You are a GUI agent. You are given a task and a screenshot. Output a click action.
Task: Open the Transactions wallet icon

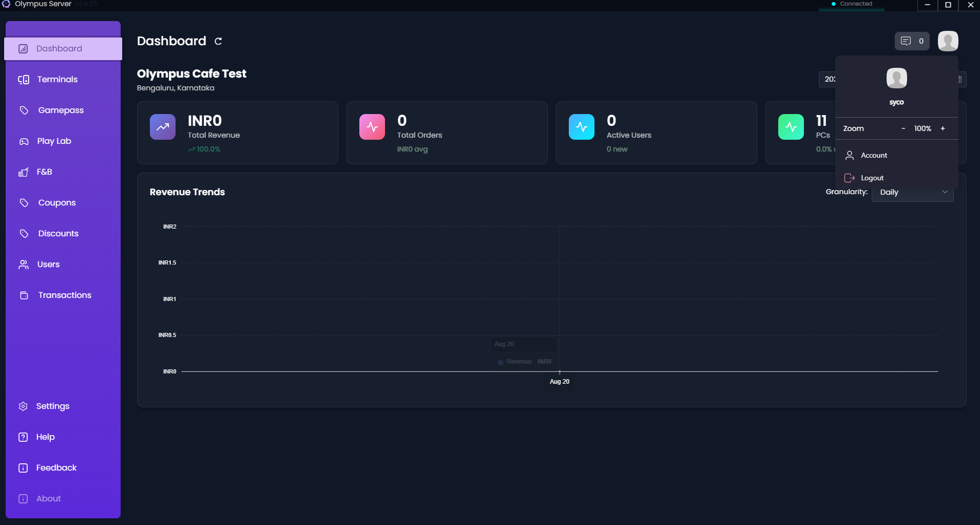coord(24,295)
